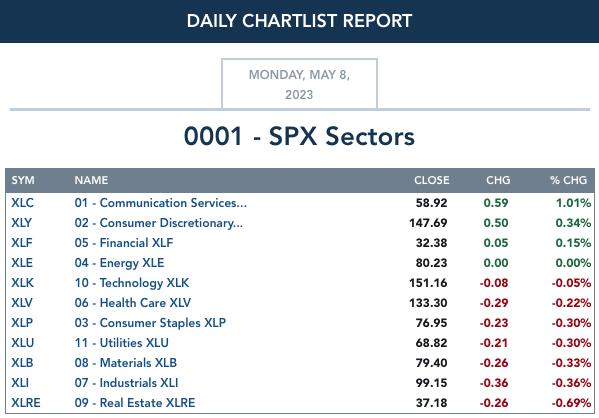Sort by CLOSE column header

click(432, 180)
